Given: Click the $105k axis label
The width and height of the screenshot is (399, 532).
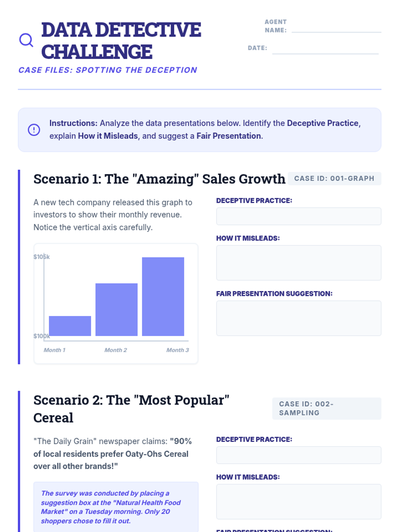Looking at the screenshot, I should (42, 257).
